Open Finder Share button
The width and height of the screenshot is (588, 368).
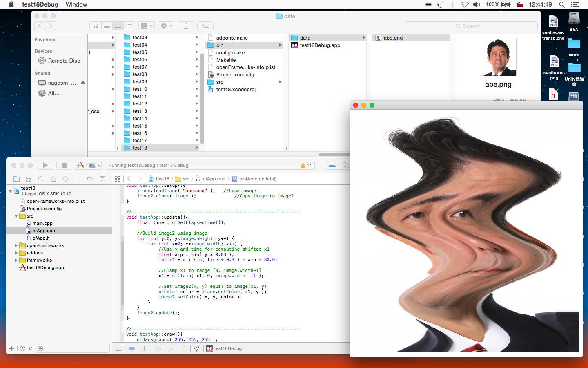pyautogui.click(x=186, y=26)
